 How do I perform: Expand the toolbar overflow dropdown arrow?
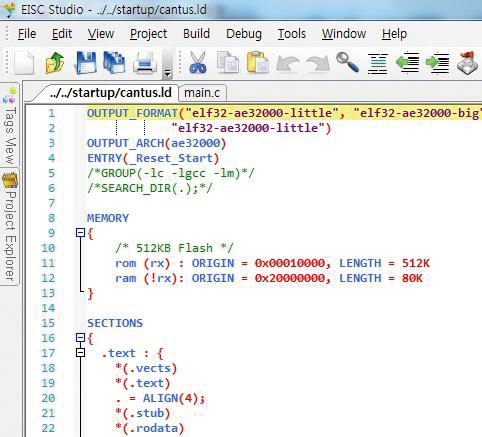point(167,73)
